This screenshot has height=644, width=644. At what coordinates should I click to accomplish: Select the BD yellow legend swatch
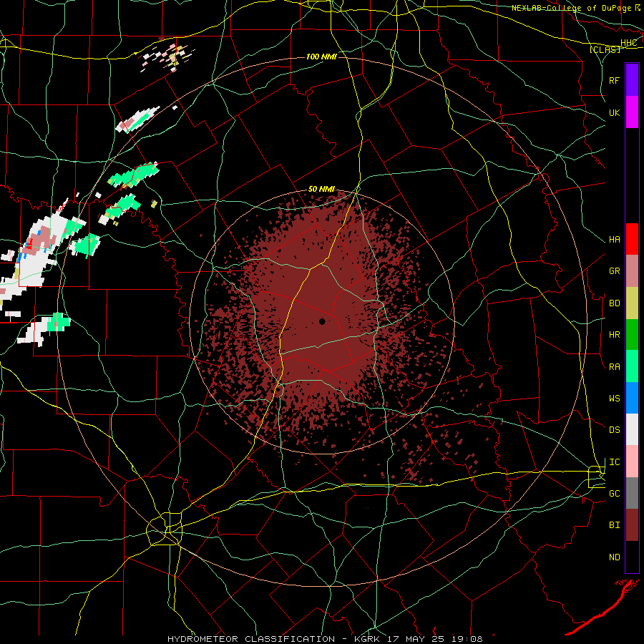[x=632, y=303]
